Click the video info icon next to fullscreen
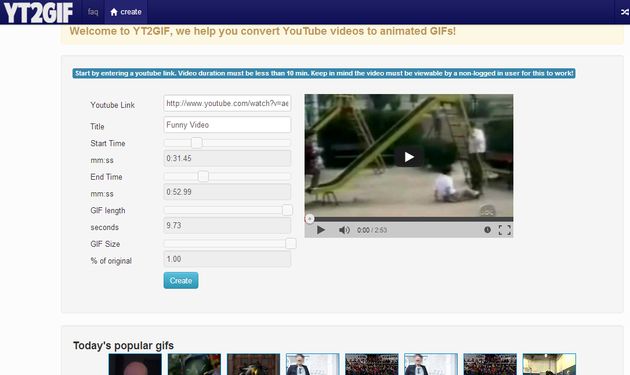 pos(487,230)
